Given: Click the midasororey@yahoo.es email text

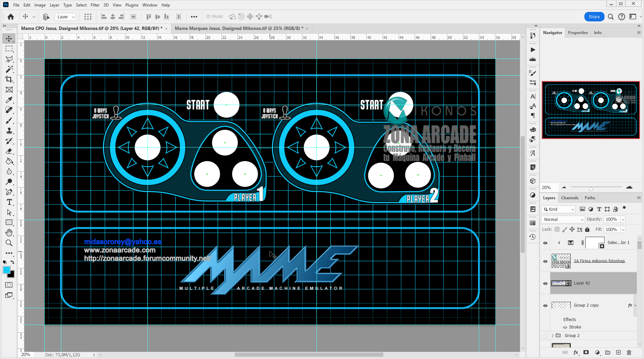Looking at the screenshot, I should pos(122,242).
